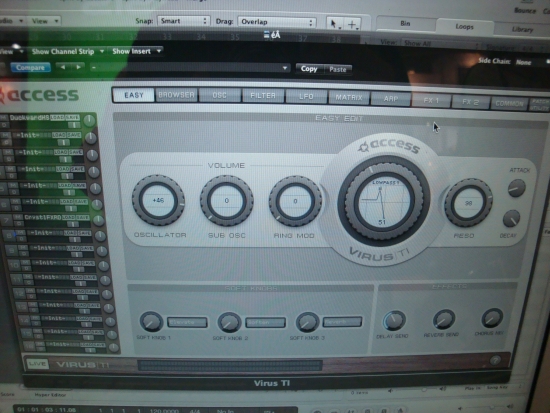The width and height of the screenshot is (550, 413).
Task: Toggle the Compare button
Action: [30, 67]
